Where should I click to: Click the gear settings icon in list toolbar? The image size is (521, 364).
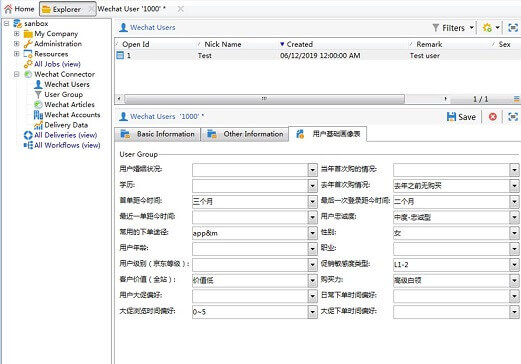click(x=487, y=28)
